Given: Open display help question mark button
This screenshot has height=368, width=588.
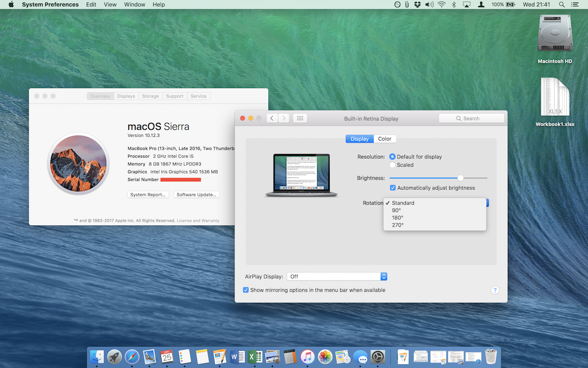Looking at the screenshot, I should 495,290.
